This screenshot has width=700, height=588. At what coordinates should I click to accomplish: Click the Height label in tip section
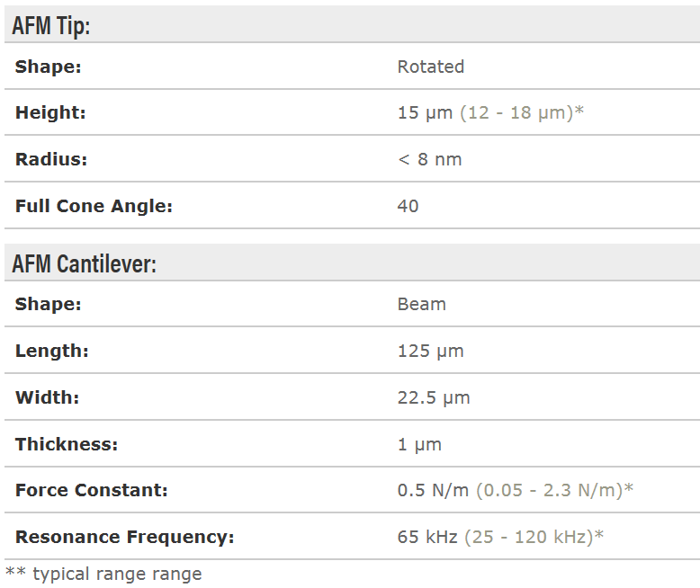tap(50, 113)
